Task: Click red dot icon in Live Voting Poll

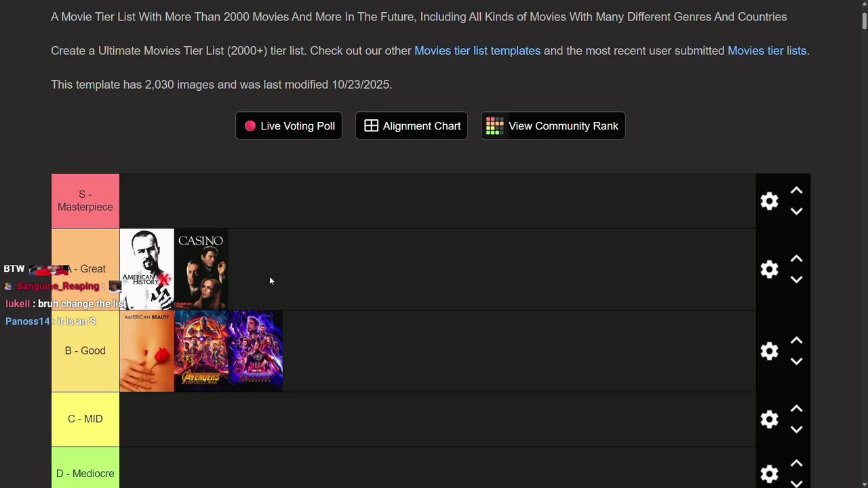Action: click(x=250, y=126)
